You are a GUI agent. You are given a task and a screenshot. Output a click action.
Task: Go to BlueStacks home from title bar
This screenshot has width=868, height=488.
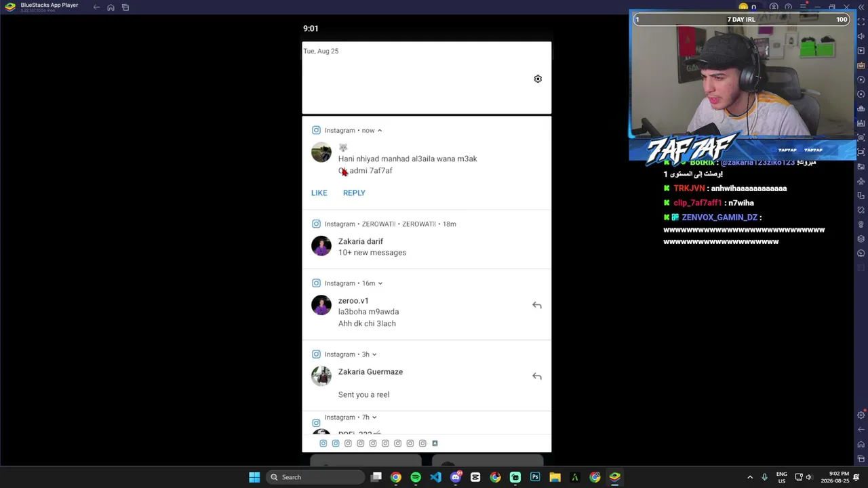[x=111, y=7]
